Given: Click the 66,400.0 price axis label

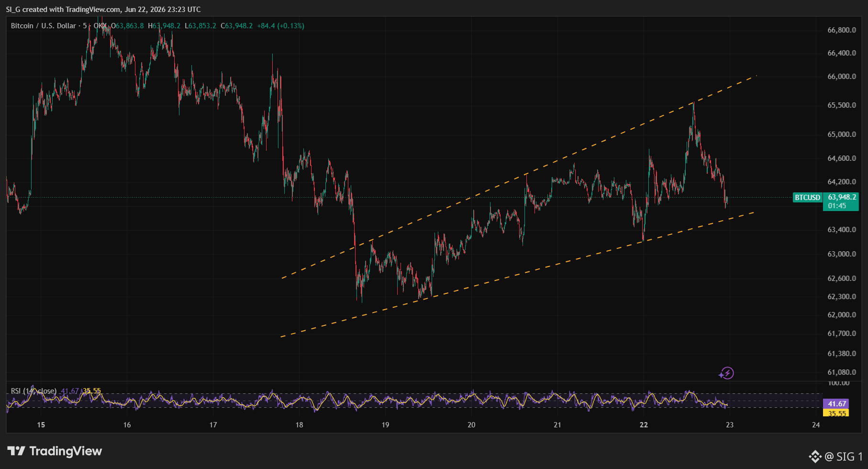Looking at the screenshot, I should 842,53.
